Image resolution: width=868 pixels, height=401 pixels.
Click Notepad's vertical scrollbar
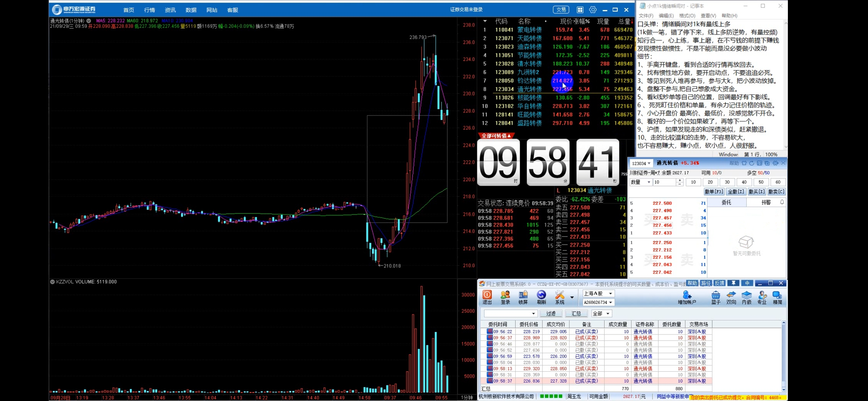click(785, 85)
